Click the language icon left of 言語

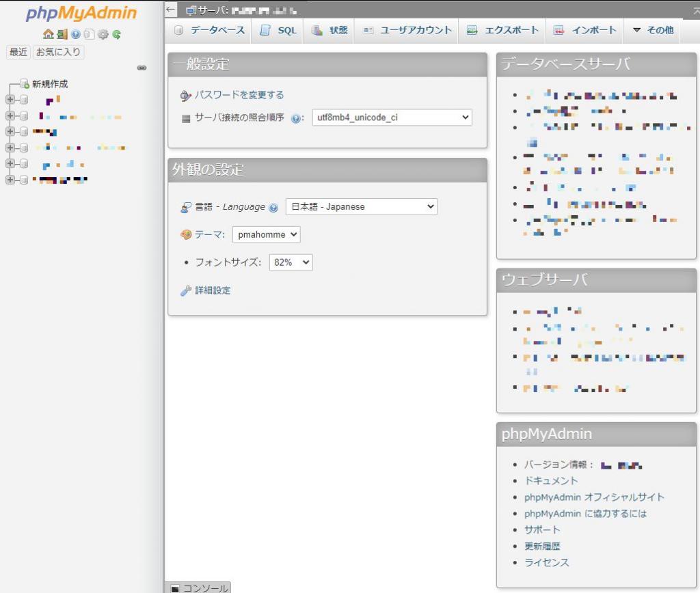186,207
